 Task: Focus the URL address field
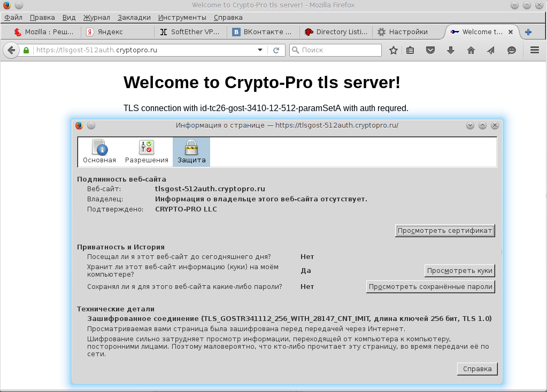click(x=145, y=50)
